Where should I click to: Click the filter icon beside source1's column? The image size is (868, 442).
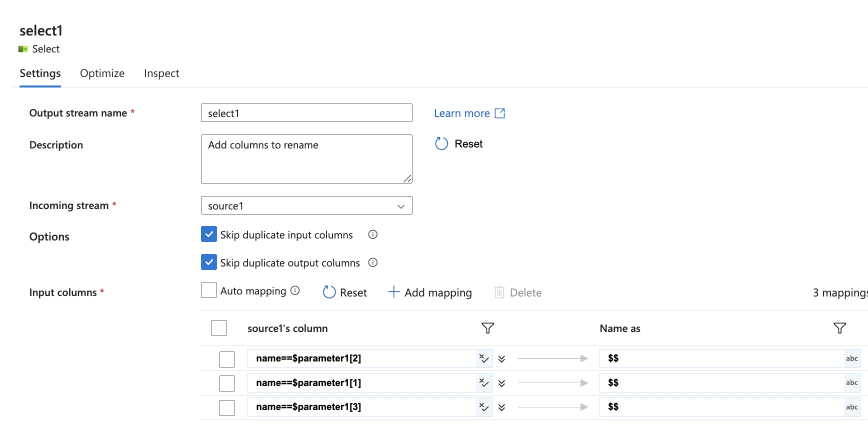[x=487, y=328]
